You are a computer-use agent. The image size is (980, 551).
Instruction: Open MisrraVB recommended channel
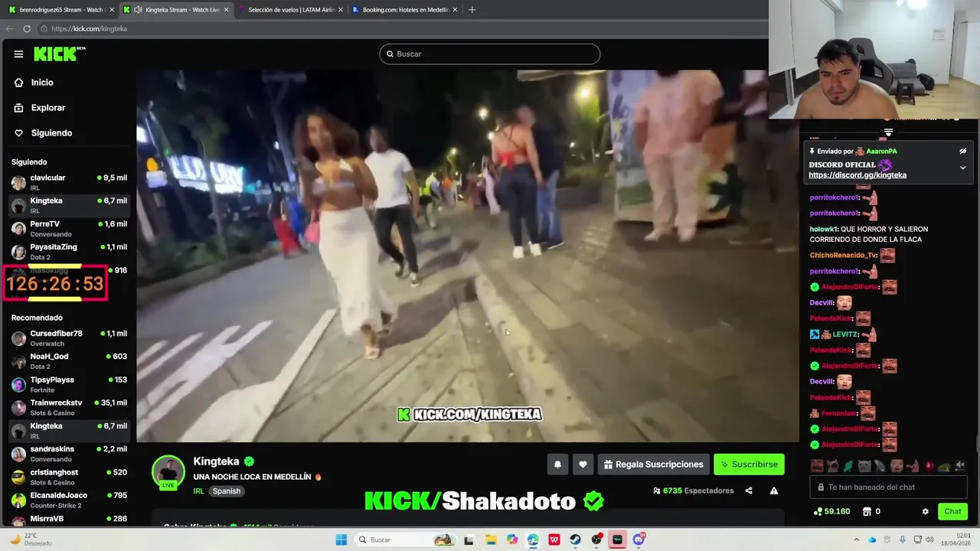(69, 520)
